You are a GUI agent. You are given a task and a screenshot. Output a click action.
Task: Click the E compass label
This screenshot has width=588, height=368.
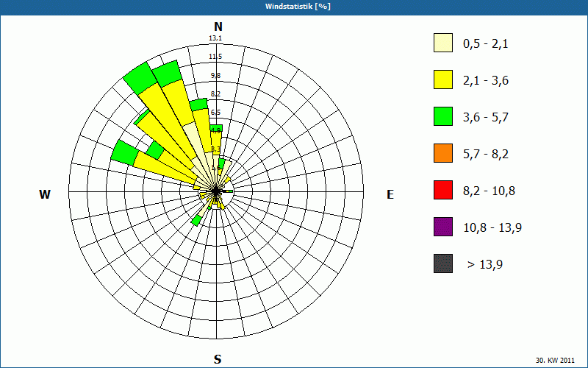tap(390, 194)
